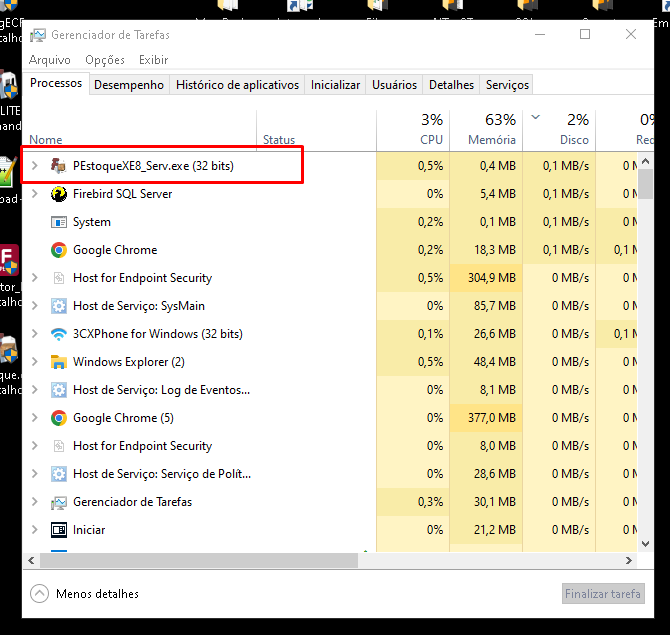
Task: Switch to Histórico de aplicativos tab
Action: [x=237, y=85]
